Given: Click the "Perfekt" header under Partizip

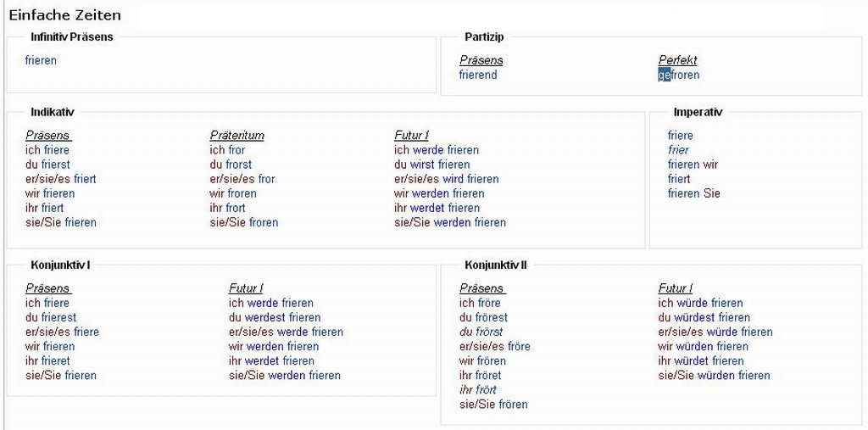Looking at the screenshot, I should point(677,60).
